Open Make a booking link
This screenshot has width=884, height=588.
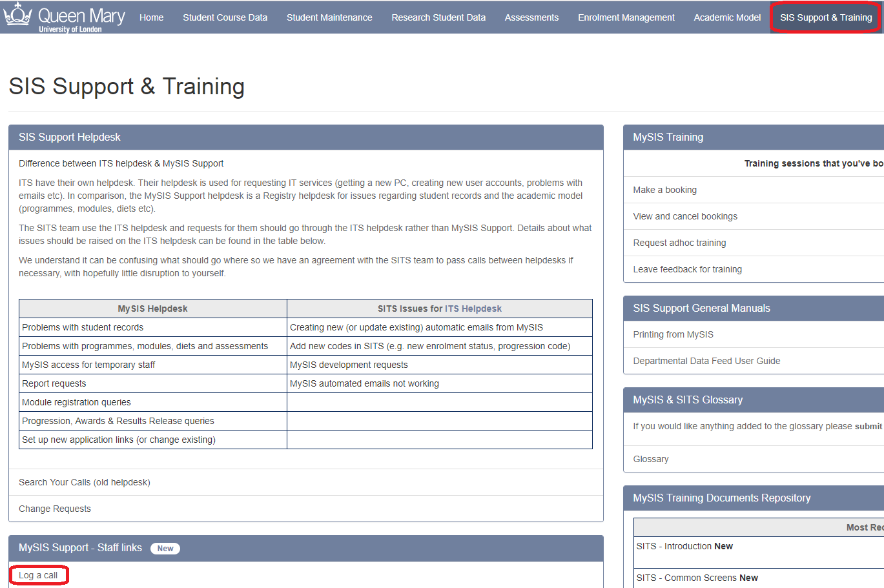pyautogui.click(x=665, y=190)
